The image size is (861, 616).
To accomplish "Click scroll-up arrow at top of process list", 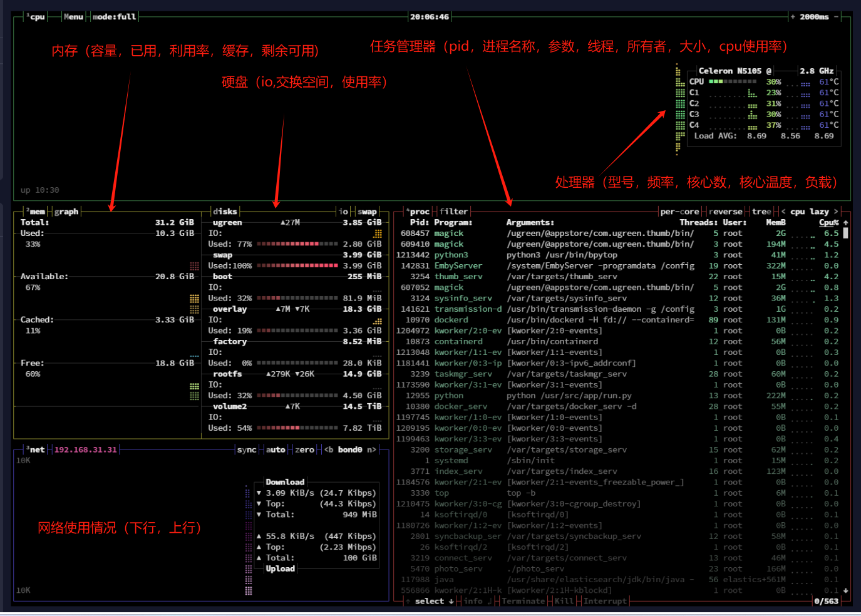I will point(845,223).
